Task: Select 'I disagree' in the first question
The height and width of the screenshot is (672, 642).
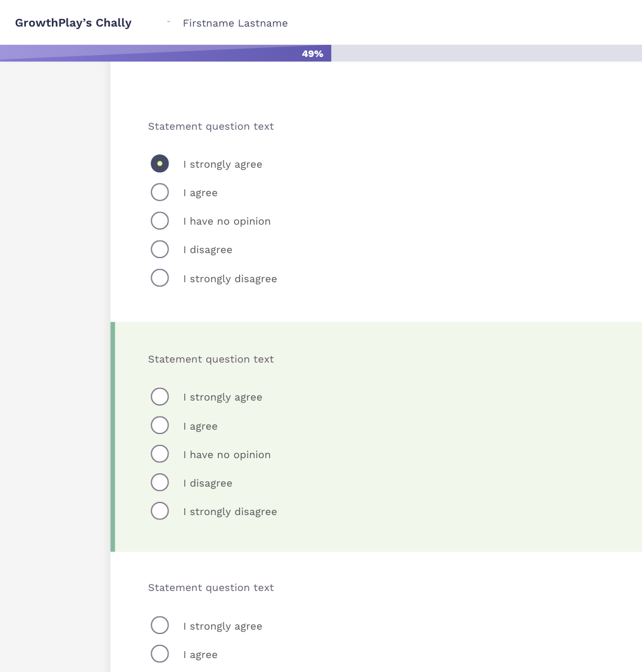Action: tap(160, 249)
